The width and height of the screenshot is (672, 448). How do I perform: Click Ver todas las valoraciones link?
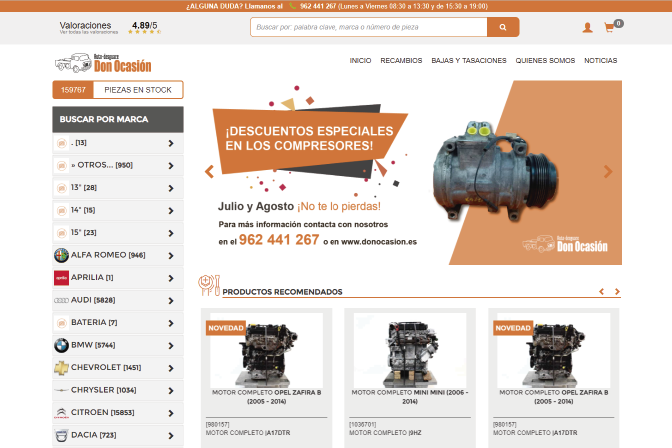coord(89,32)
